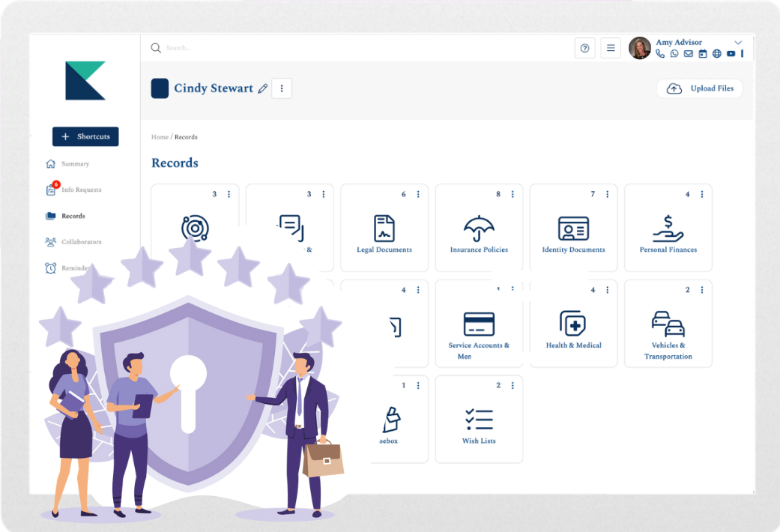Open the Amy Advisor dropdown chevron
The height and width of the screenshot is (532, 780).
[x=739, y=42]
